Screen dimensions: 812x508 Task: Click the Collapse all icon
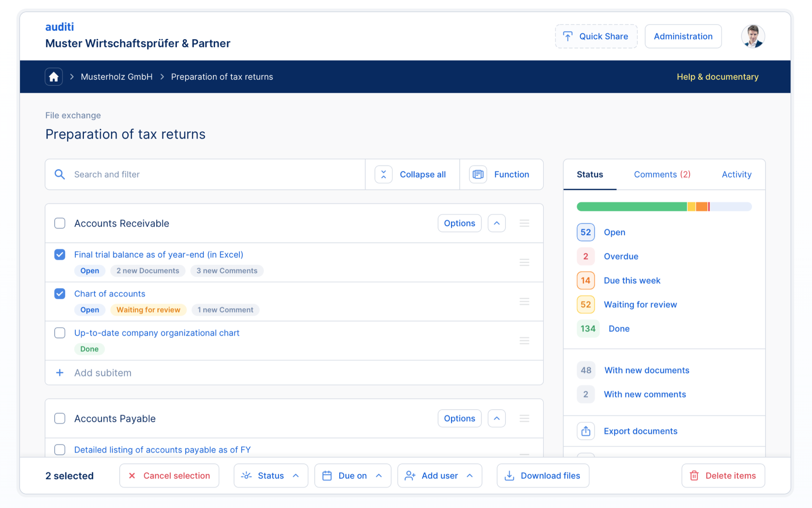pos(383,174)
